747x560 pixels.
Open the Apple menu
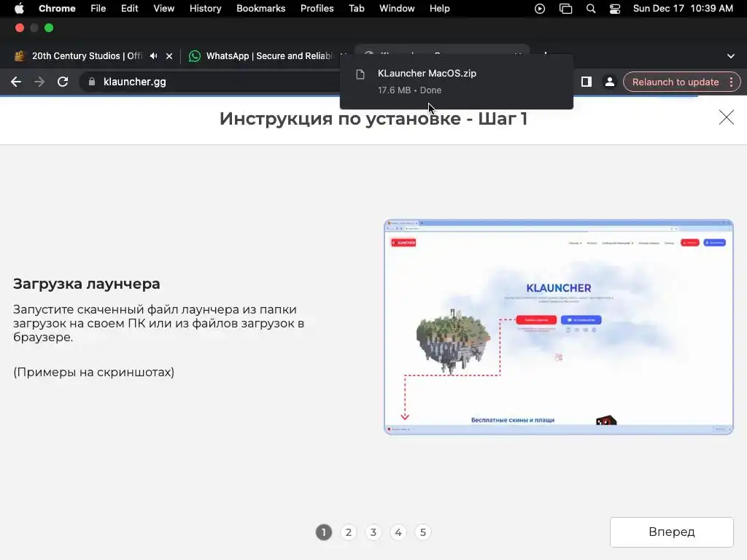[x=19, y=9]
